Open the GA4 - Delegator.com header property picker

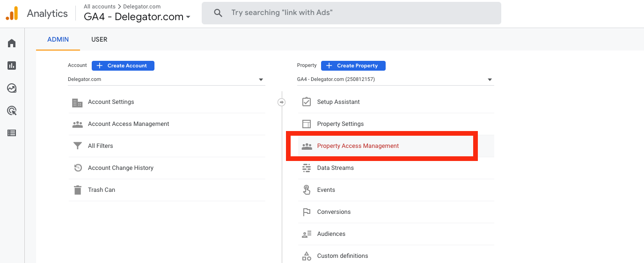137,17
